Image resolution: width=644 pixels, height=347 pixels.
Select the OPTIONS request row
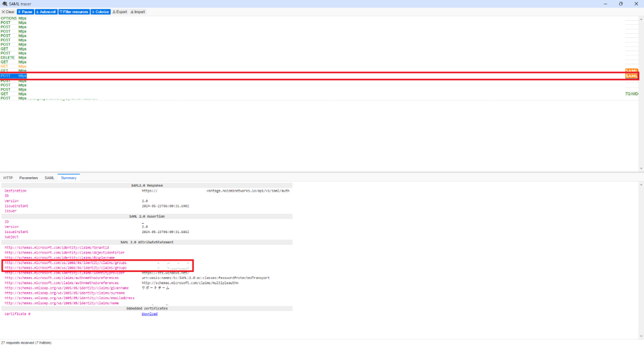click(320, 18)
